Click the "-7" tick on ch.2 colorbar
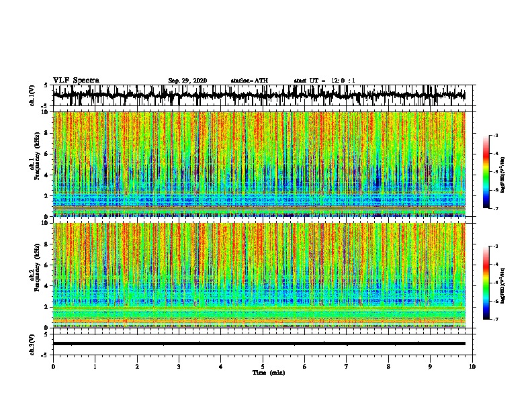532x411 pixels. pos(496,320)
